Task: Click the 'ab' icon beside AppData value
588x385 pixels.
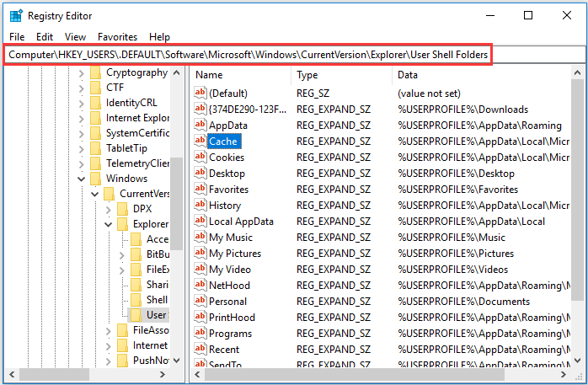Action: click(200, 125)
